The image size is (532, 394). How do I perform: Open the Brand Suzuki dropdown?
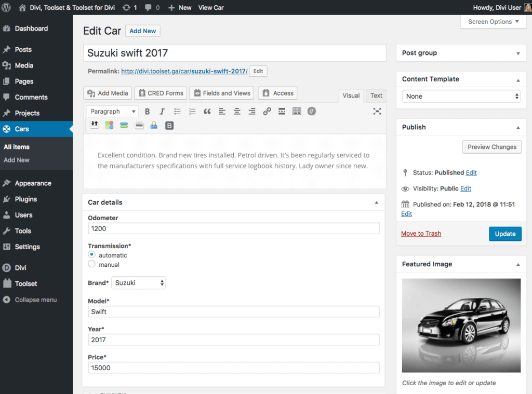[138, 283]
